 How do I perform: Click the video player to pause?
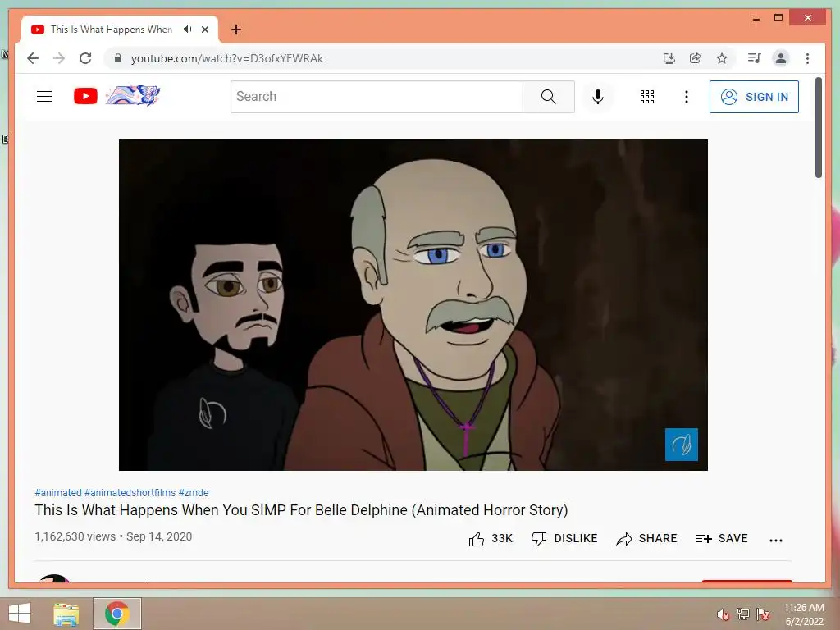click(413, 305)
